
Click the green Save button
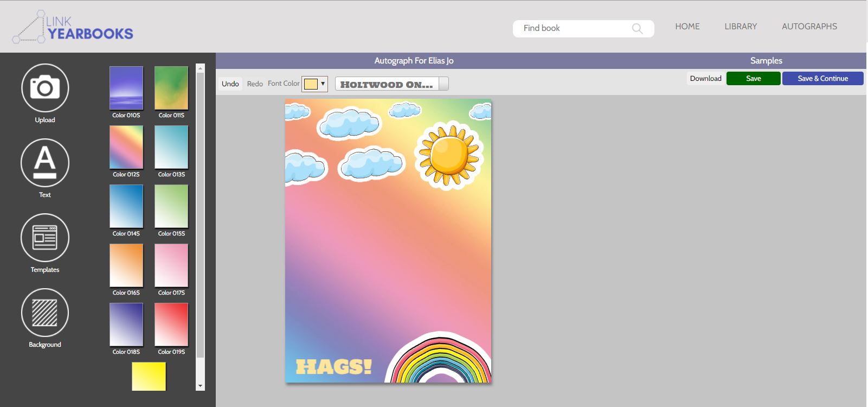[x=754, y=79]
